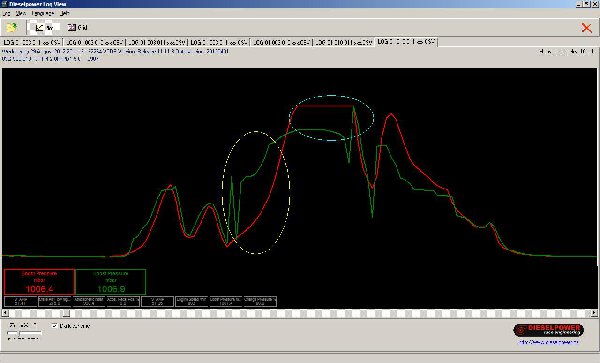This screenshot has height=363, width=600.
Task: Click the horizontal scrollbar thumb under the chart
Action: (66, 313)
